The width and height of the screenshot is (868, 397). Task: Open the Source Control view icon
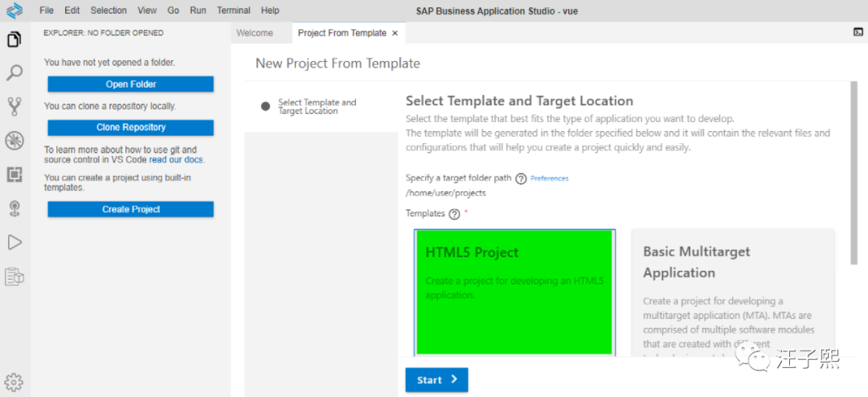click(14, 107)
